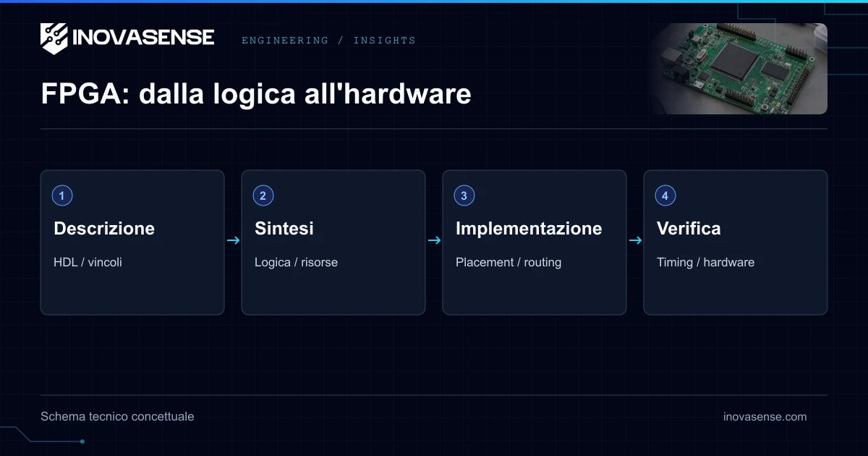Click the step 1 number badge
The width and height of the screenshot is (868, 456).
62,195
